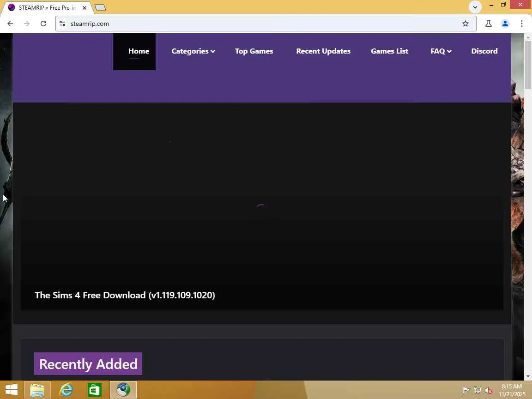The width and height of the screenshot is (532, 399).
Task: Open the Games List page
Action: pos(389,51)
